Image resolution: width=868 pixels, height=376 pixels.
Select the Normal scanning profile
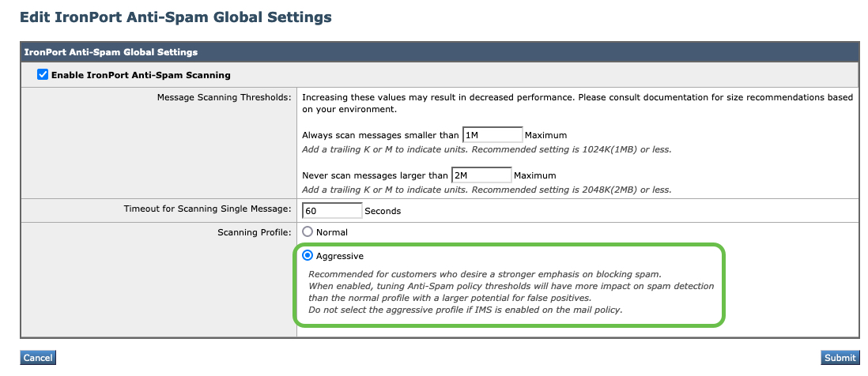308,231
